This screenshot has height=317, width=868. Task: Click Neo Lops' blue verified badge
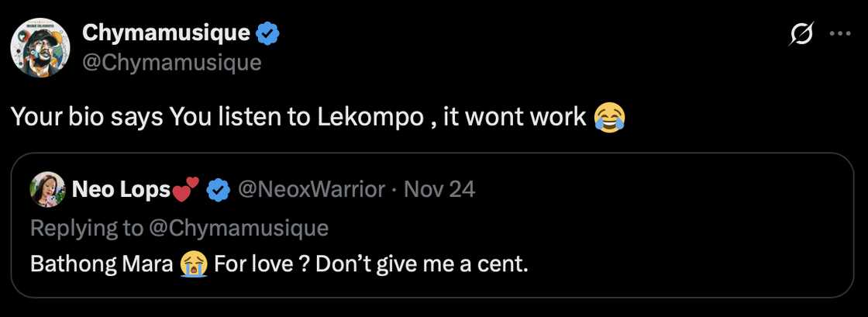pyautogui.click(x=219, y=189)
